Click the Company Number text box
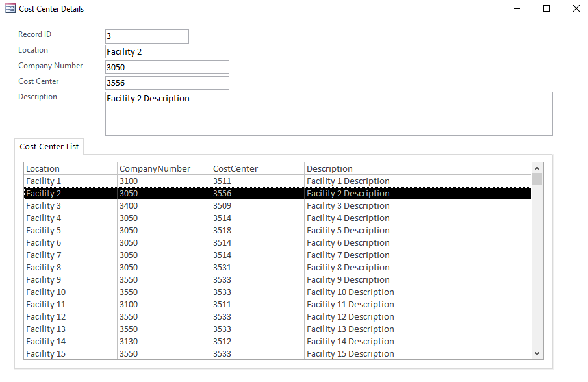The image size is (588, 382). coord(167,68)
